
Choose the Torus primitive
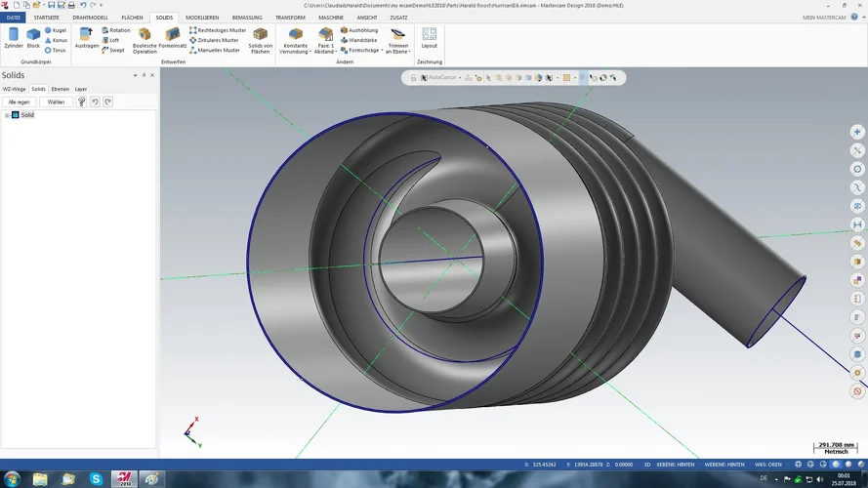click(55, 50)
